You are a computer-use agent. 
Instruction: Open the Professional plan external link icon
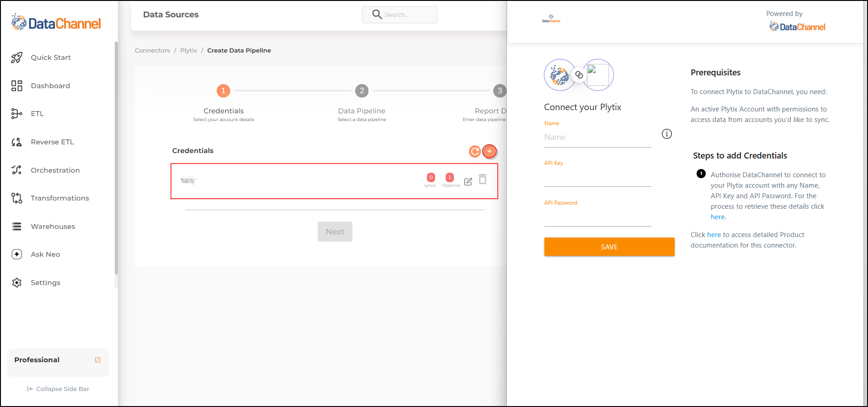[97, 360]
